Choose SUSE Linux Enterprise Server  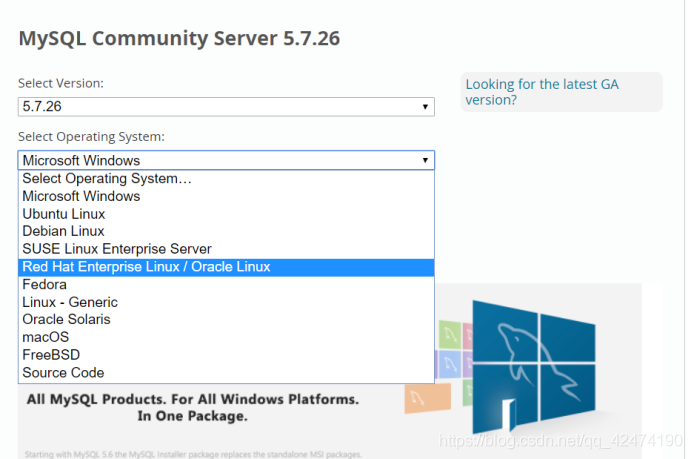point(226,249)
